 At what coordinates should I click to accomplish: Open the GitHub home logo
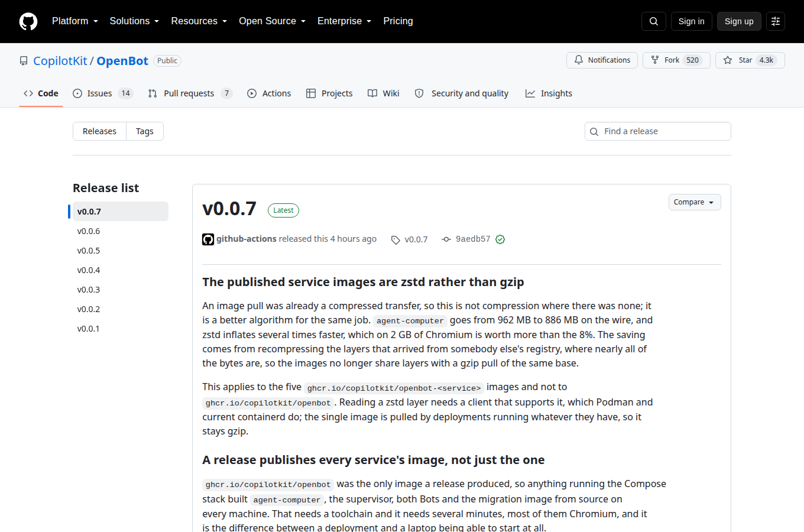tap(28, 21)
